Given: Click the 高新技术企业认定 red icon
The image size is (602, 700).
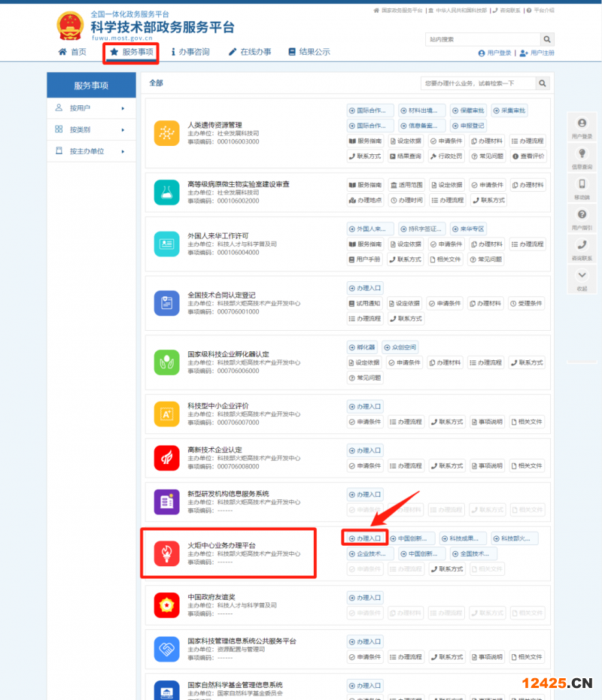Looking at the screenshot, I should click(x=166, y=457).
